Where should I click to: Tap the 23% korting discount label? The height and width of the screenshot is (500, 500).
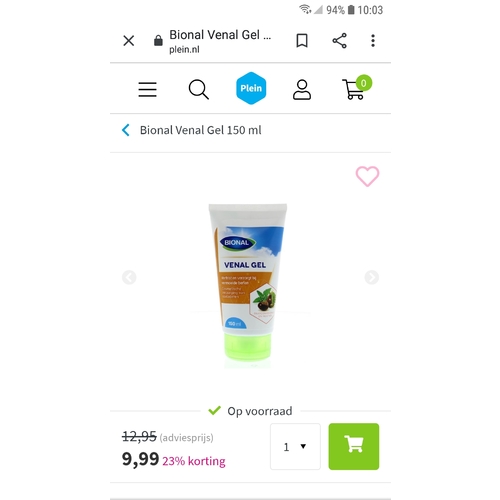[x=194, y=461]
